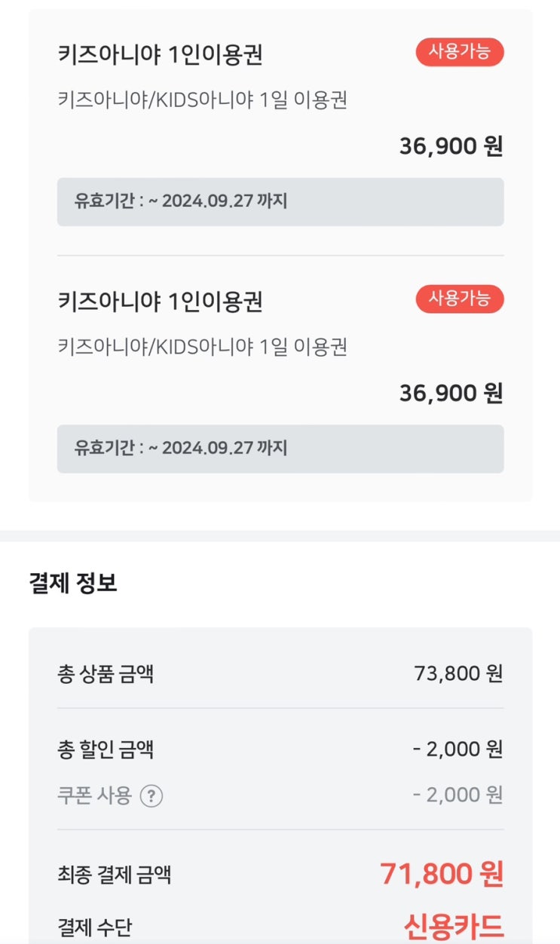Click the 73,800 원 total product amount
This screenshot has width=560, height=944.
pyautogui.click(x=457, y=673)
